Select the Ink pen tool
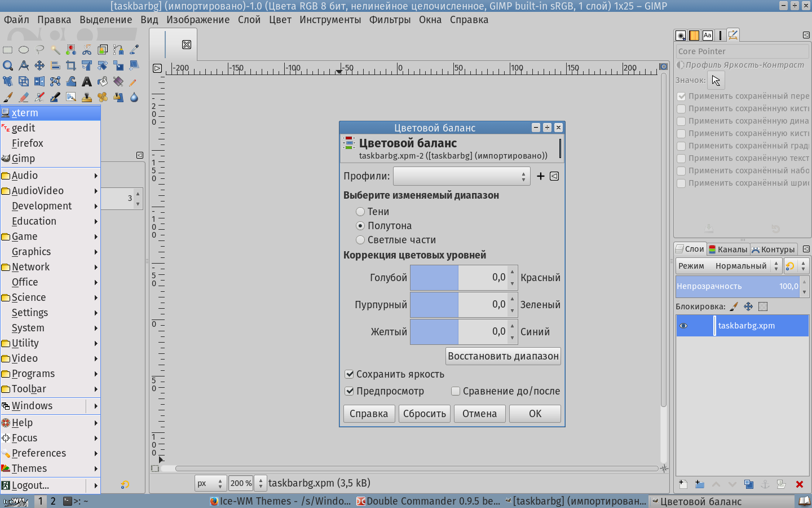812x508 pixels. click(55, 97)
